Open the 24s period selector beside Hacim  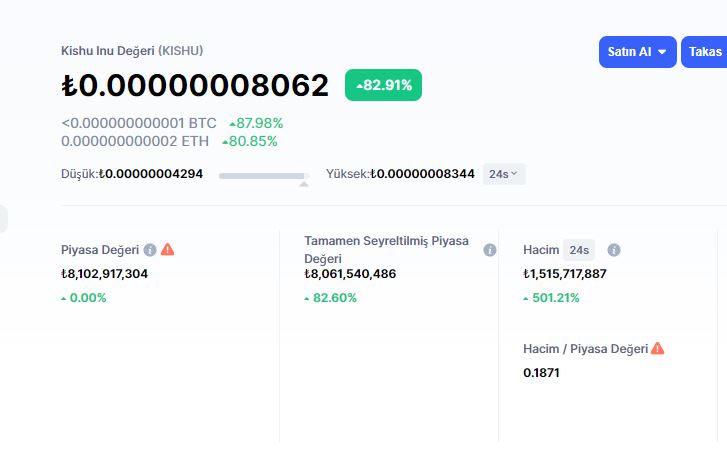tap(579, 250)
